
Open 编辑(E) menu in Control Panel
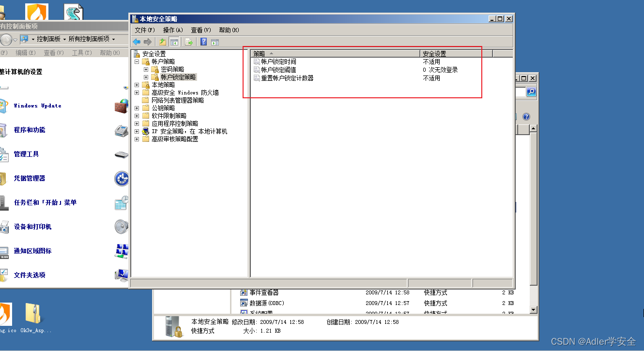(x=26, y=53)
